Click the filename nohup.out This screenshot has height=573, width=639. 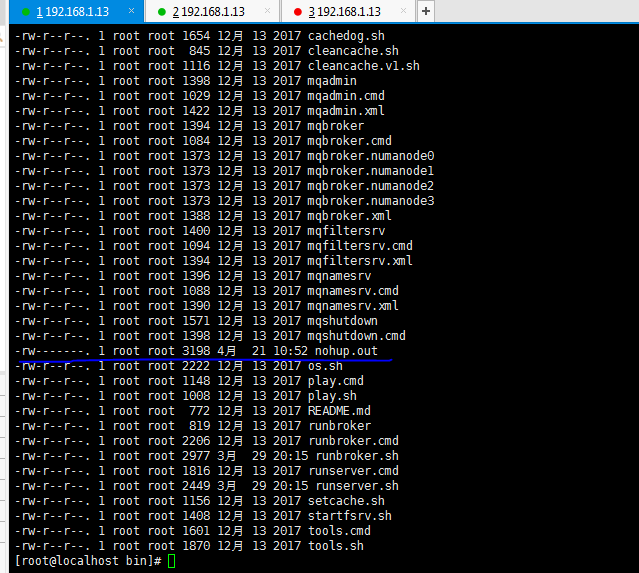pos(346,351)
